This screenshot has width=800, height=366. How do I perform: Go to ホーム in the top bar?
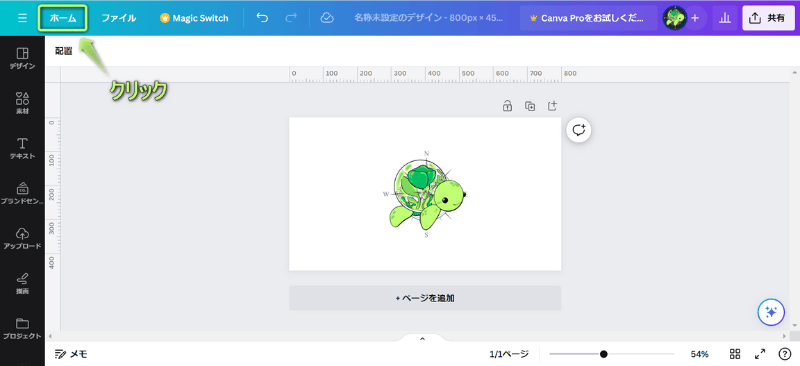[x=63, y=18]
